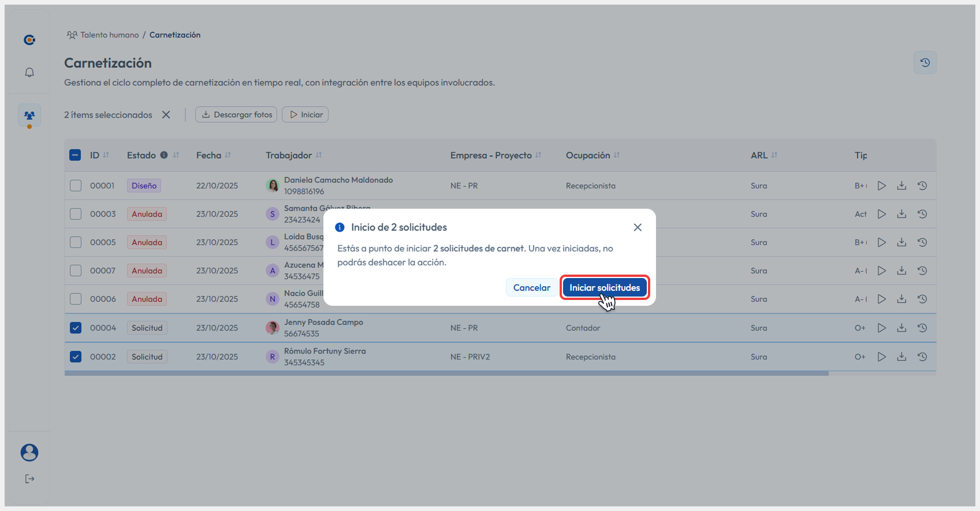Download photo for row 00003
Screen dimensions: 980x511
tap(901, 214)
